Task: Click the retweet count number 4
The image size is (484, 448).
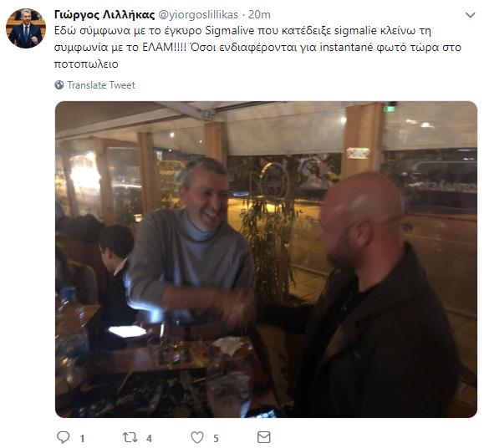Action: tap(149, 439)
